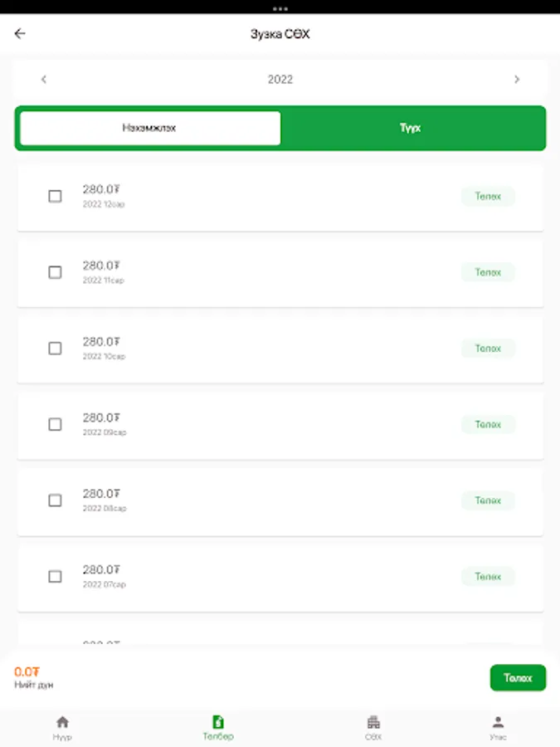This screenshot has height=747, width=560.
Task: Open the profile person icon
Action: (498, 722)
